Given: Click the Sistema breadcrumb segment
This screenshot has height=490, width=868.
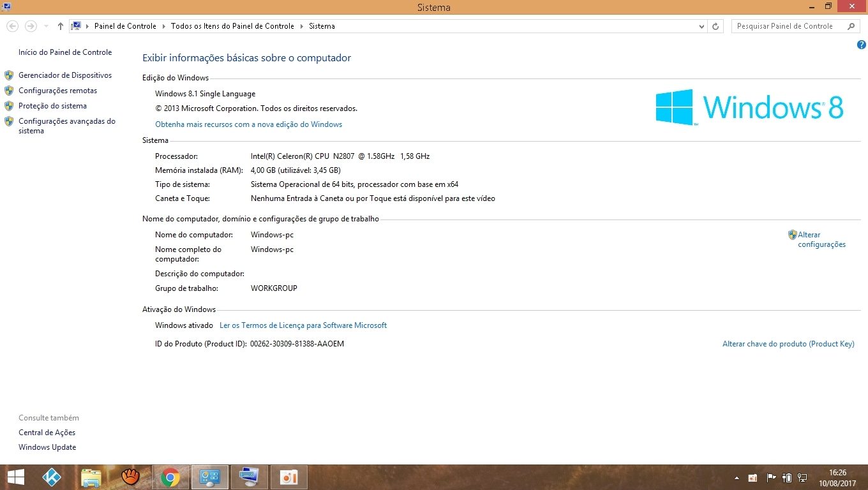Looking at the screenshot, I should tap(322, 26).
